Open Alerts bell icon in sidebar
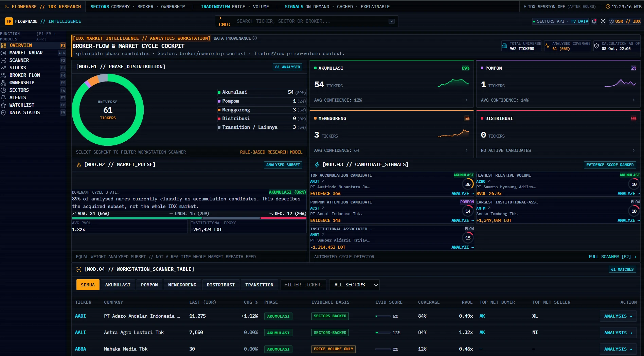Screen dimensions: 644x356 click(x=3, y=97)
